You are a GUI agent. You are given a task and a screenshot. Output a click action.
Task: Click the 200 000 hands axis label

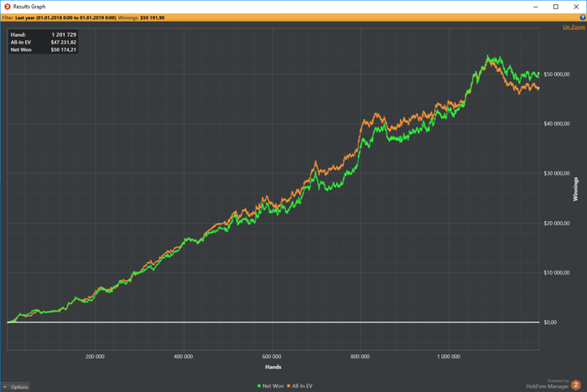95,357
